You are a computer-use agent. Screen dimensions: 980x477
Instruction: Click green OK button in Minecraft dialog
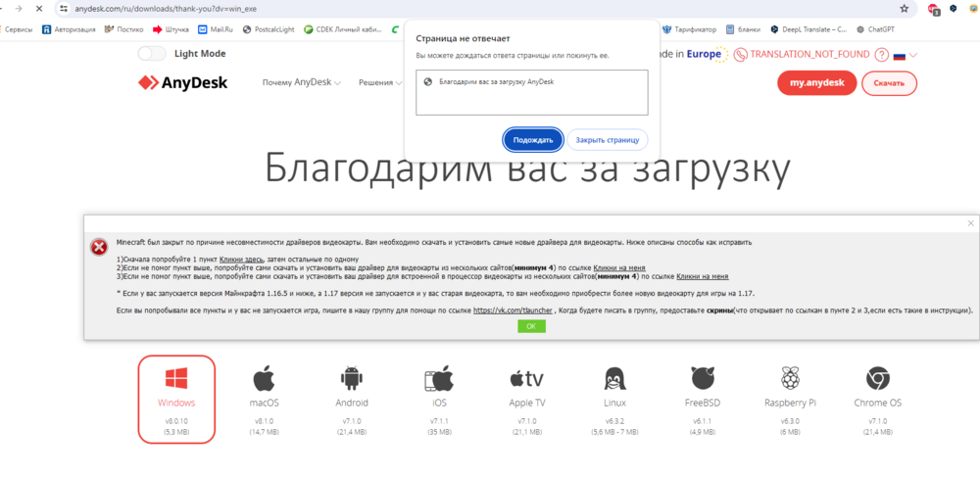(531, 326)
